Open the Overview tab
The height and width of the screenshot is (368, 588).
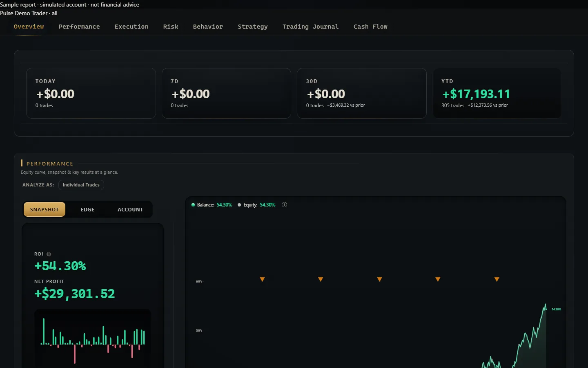(29, 27)
